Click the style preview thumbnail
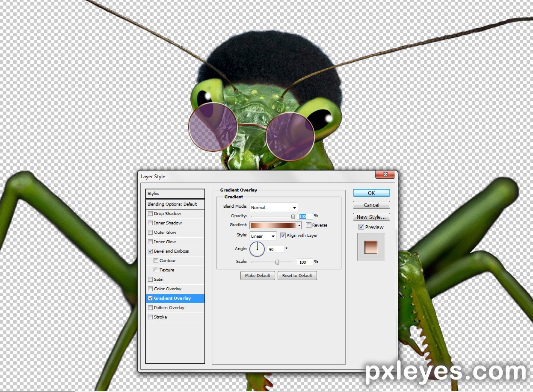Screen dimensions: 533x392 pyautogui.click(x=371, y=247)
